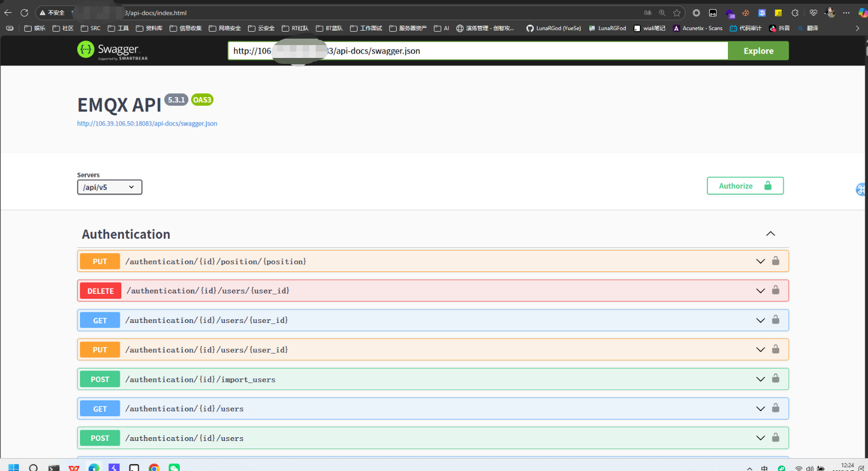Click the translate page icon in address bar
Viewport: 868px width, 471px height.
(648, 13)
